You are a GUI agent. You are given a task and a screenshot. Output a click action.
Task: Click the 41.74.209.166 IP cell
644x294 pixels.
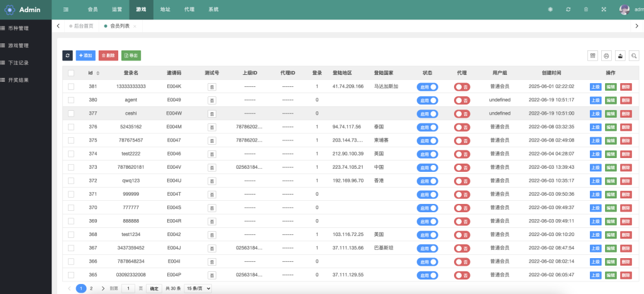tap(348, 86)
